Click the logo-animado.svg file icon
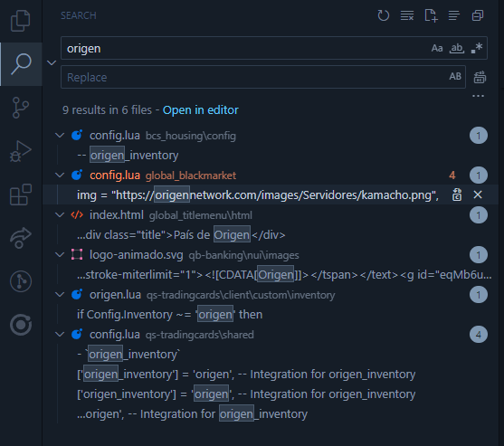Screen dimensions: 504x446 click(x=77, y=255)
